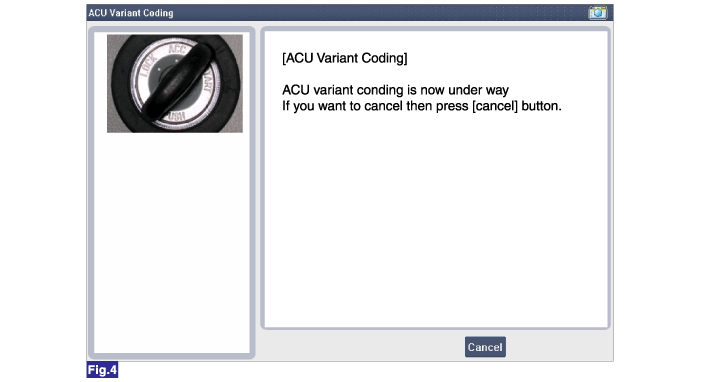Click the LOCK marking on the ignition photo
This screenshot has width=701, height=382.
(x=148, y=66)
